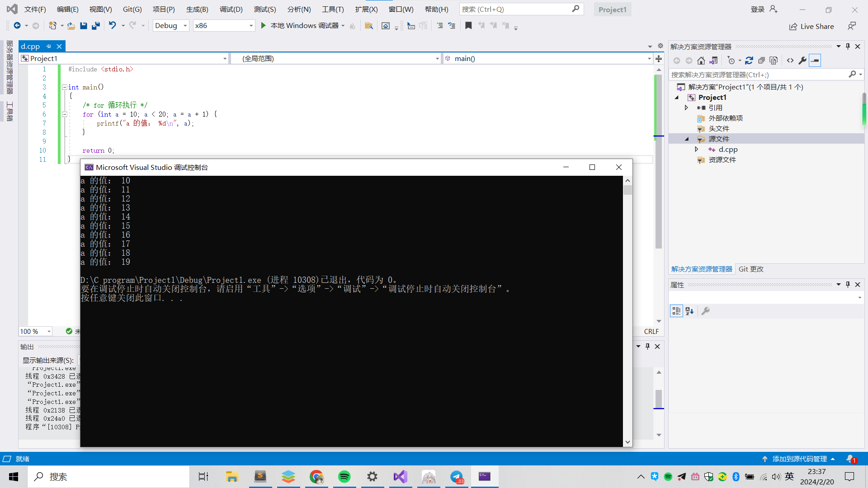Pin the 属性 panel
The width and height of the screenshot is (868, 488).
[x=848, y=285]
